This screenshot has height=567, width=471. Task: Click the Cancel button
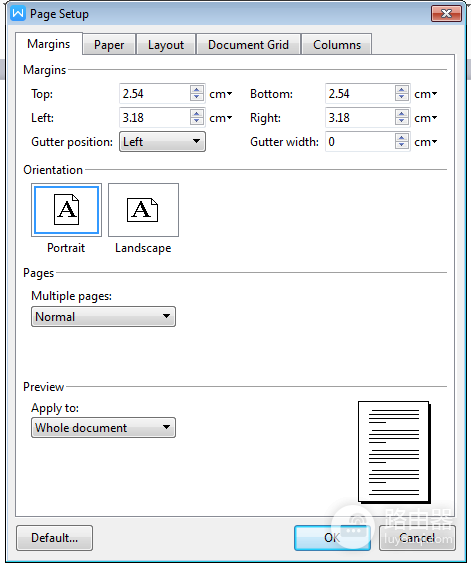pyautogui.click(x=417, y=538)
